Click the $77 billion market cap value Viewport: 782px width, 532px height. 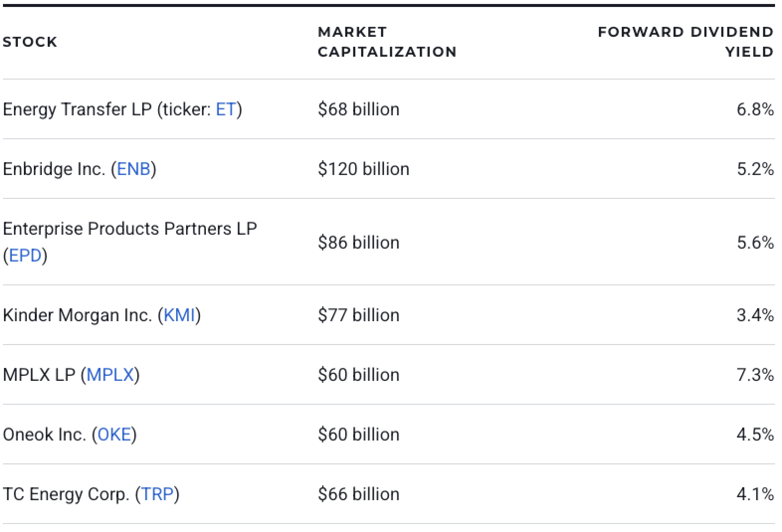[x=358, y=315]
